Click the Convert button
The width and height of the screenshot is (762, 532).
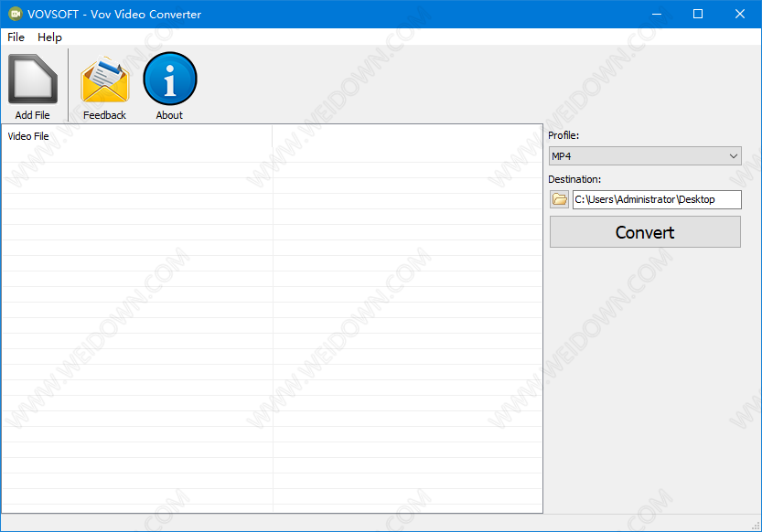645,232
